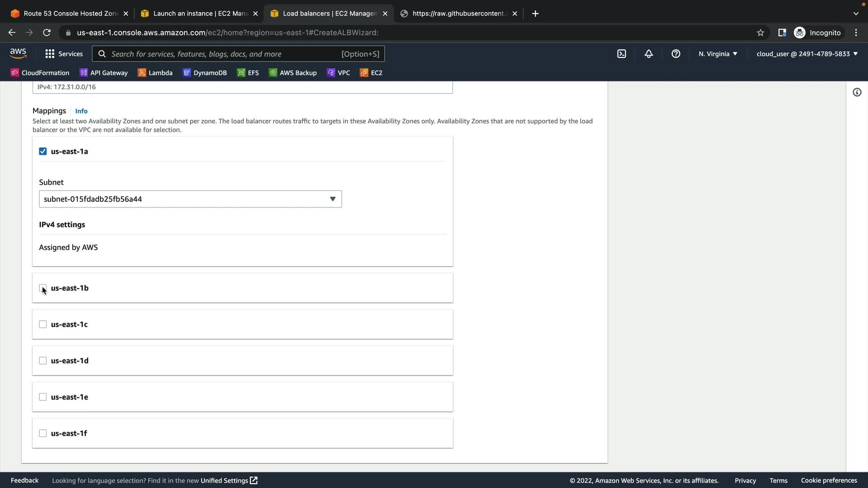Switch to Route 53 Console tab
This screenshot has width=868, height=488.
pos(68,14)
